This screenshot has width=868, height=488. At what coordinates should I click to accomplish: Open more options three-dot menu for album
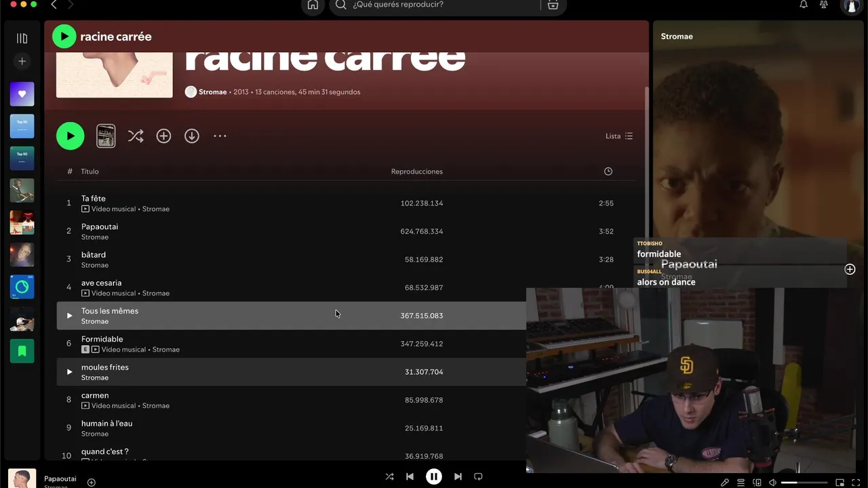220,136
